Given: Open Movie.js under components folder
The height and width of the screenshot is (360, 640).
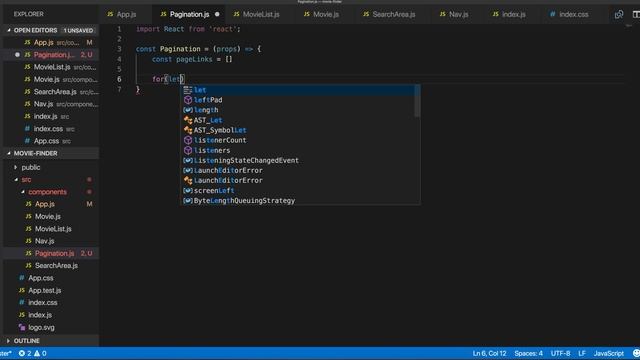Looking at the screenshot, I should click(51, 216).
